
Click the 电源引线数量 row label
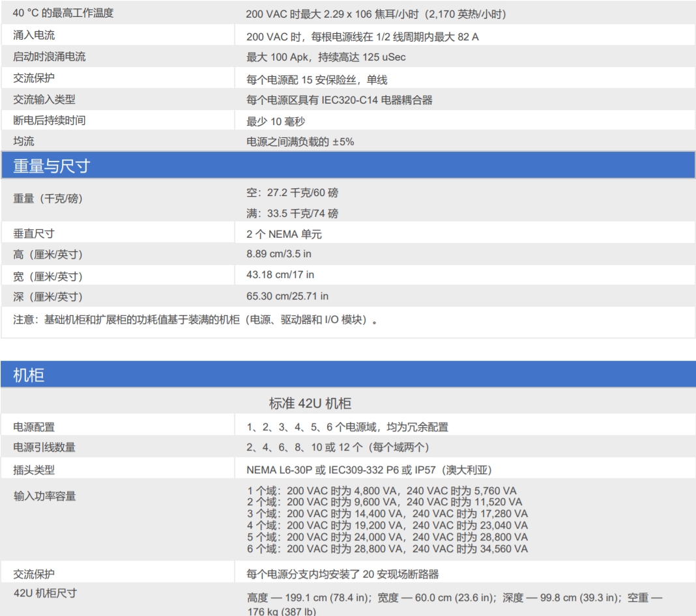44,448
